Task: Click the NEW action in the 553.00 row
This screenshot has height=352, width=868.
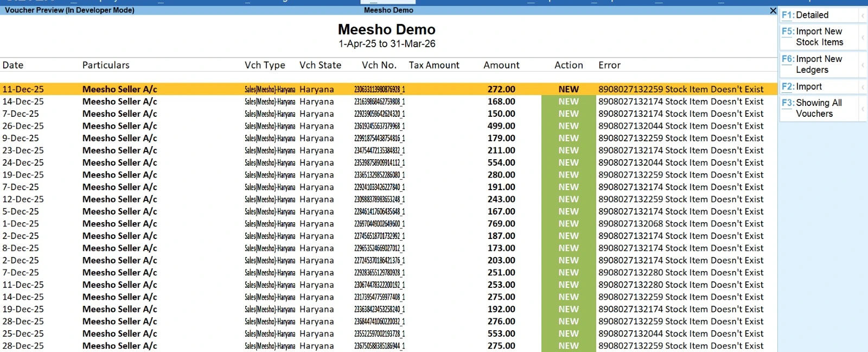Action: 569,334
